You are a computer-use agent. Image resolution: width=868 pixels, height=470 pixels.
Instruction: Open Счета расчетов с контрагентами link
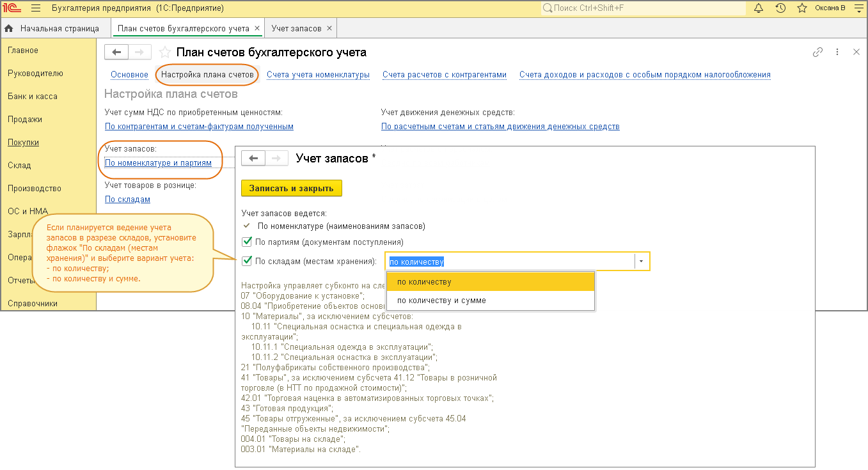445,75
